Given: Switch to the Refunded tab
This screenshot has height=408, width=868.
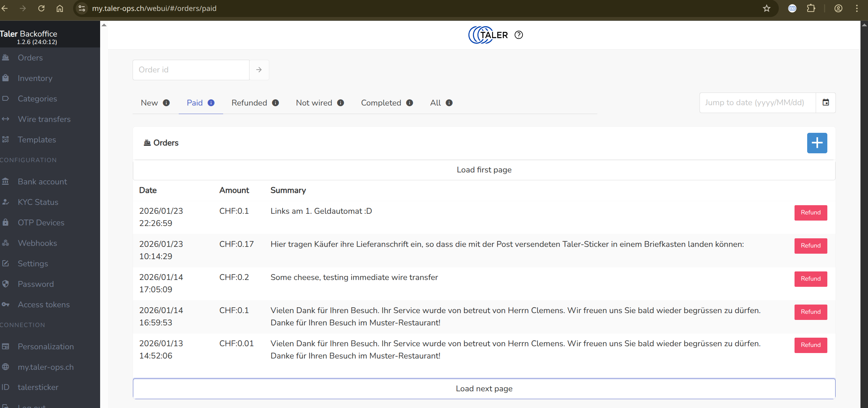Looking at the screenshot, I should click(249, 103).
